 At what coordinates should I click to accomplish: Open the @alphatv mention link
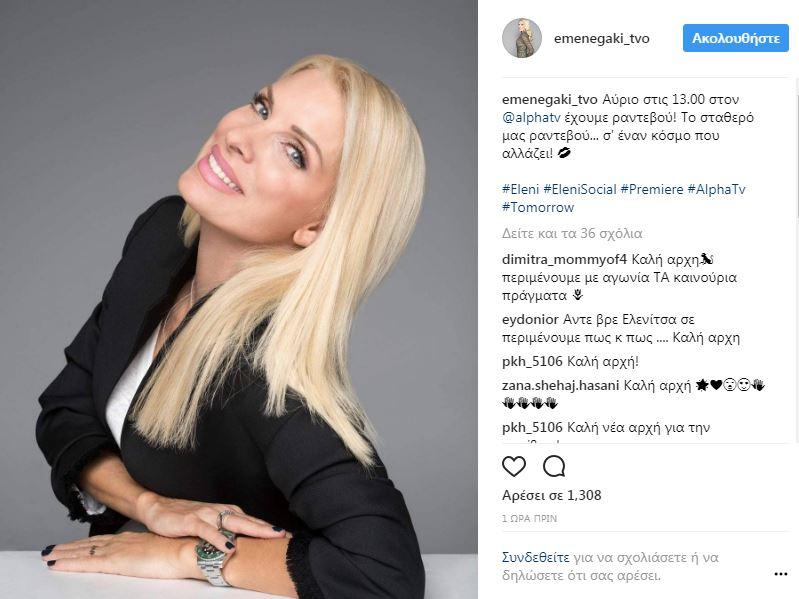531,118
